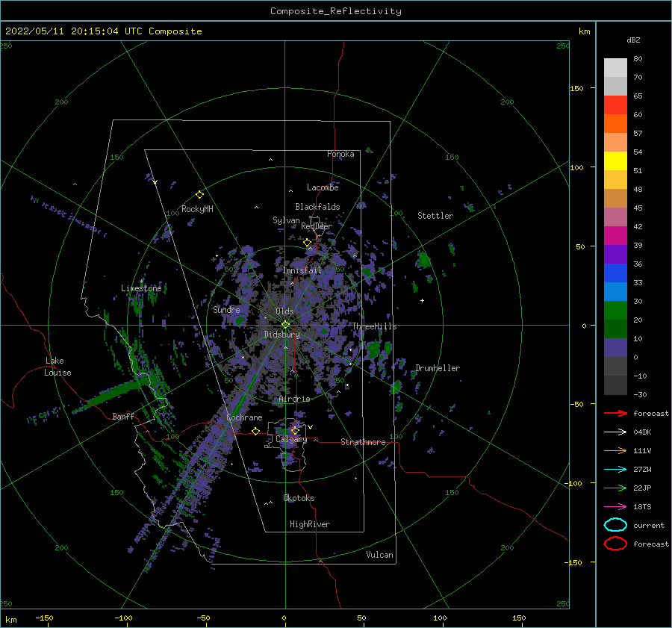The width and height of the screenshot is (672, 628).
Task: Select the 20 dBZ green color swatch
Action: click(x=615, y=311)
